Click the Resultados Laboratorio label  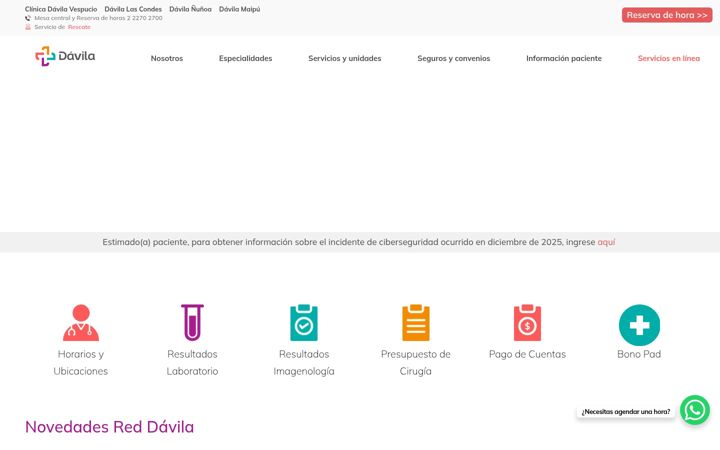tap(192, 363)
